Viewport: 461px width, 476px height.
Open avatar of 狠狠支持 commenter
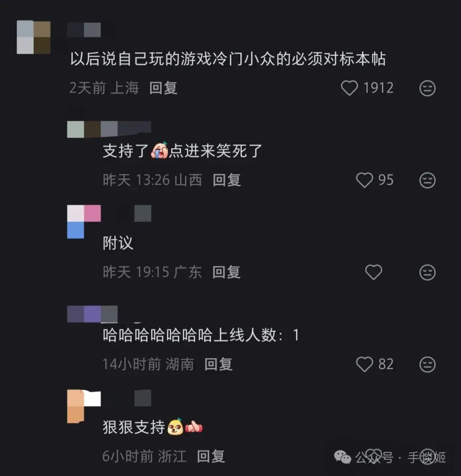[x=84, y=406]
